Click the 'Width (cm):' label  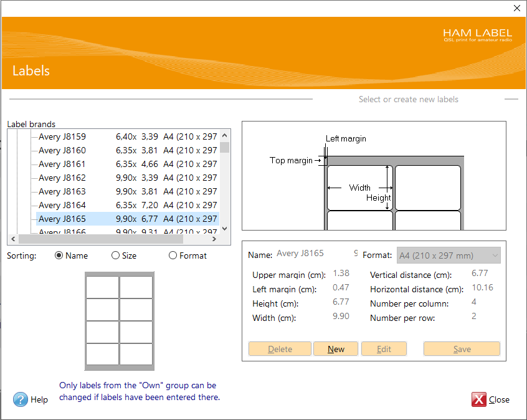tap(274, 318)
